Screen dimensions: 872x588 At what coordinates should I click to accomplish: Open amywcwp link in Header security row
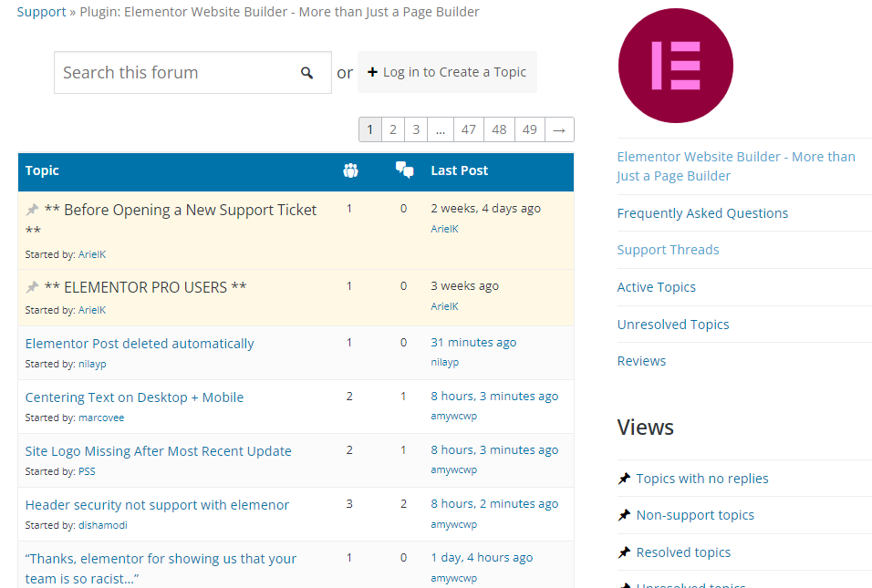coord(454,524)
